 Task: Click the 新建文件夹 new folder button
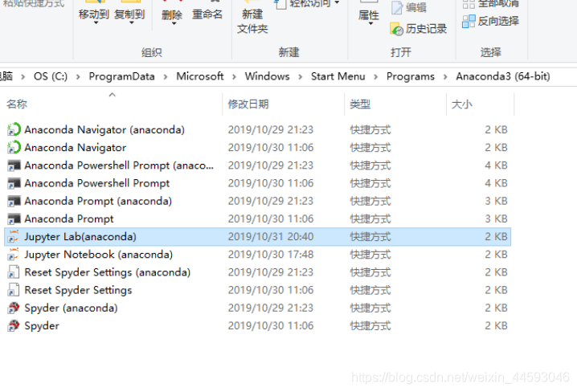click(x=252, y=22)
